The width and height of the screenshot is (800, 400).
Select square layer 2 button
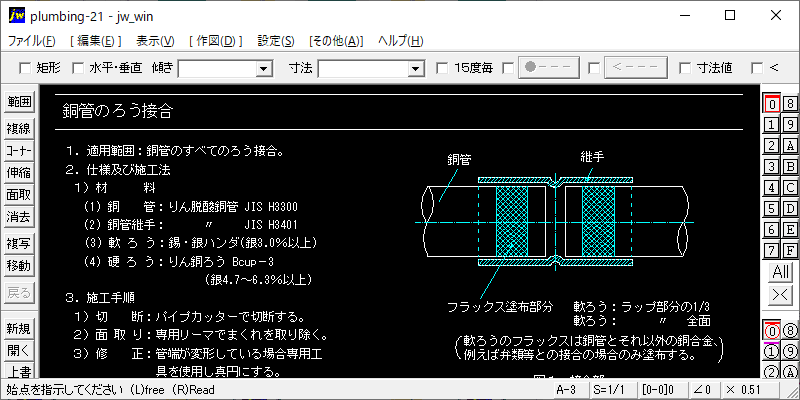click(x=772, y=145)
